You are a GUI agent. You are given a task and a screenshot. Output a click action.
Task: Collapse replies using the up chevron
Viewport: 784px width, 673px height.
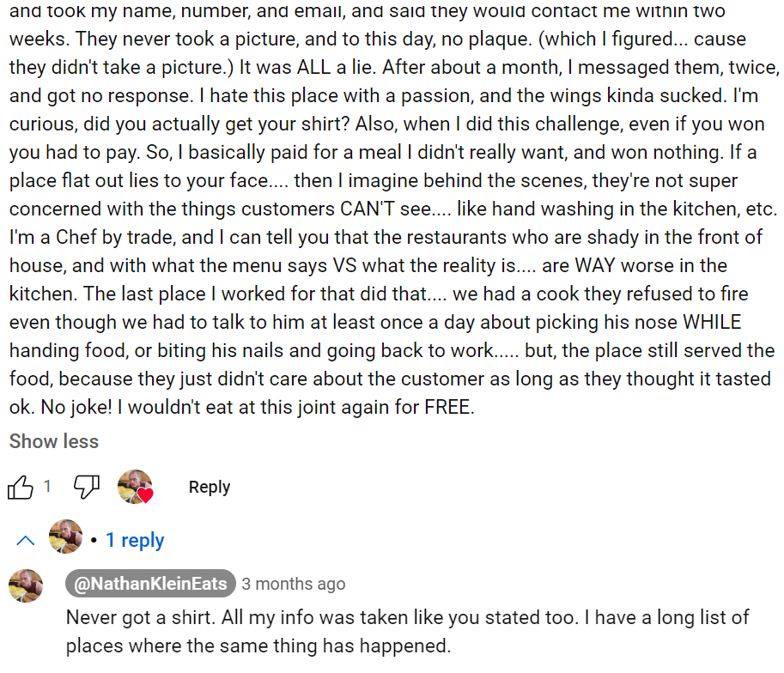tap(26, 540)
